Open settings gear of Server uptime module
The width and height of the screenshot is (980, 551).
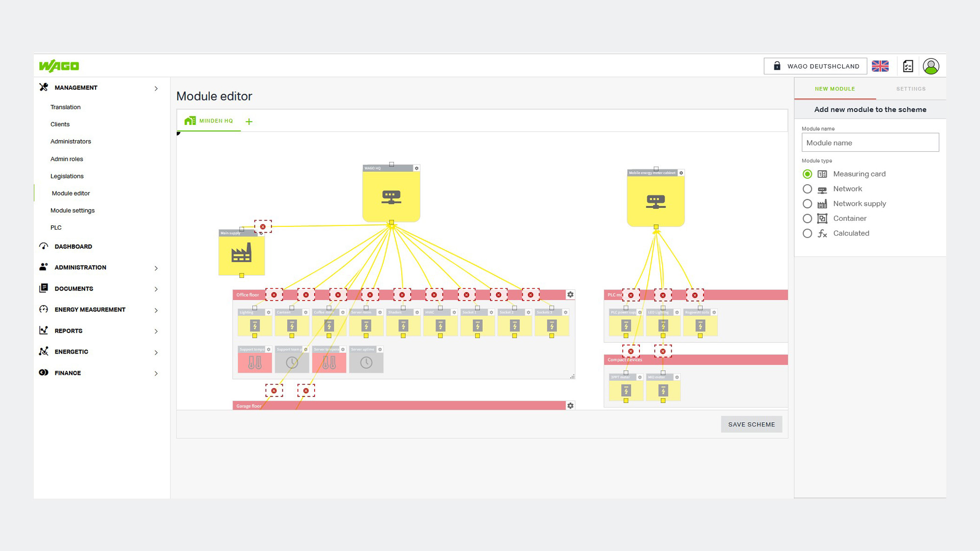point(380,349)
